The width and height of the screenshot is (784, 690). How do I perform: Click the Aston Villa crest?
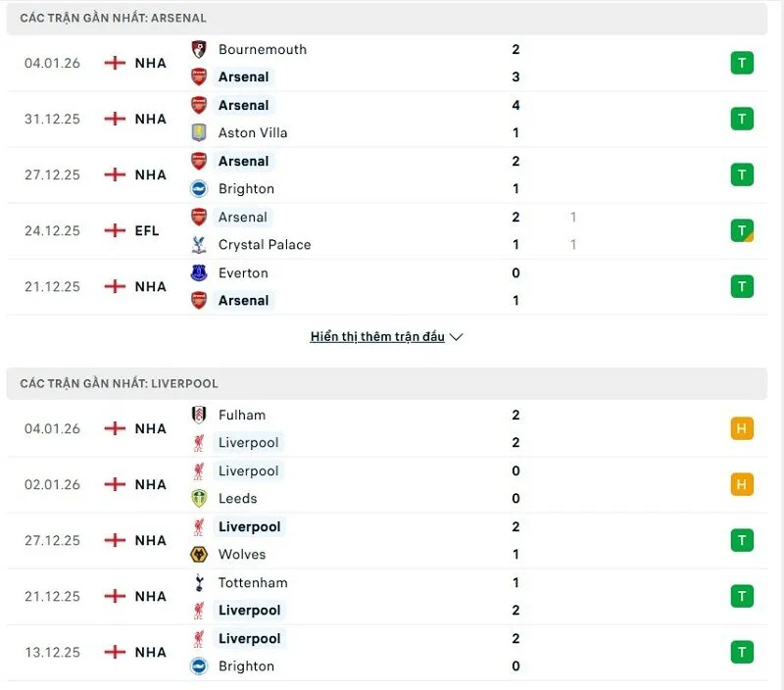click(x=200, y=132)
